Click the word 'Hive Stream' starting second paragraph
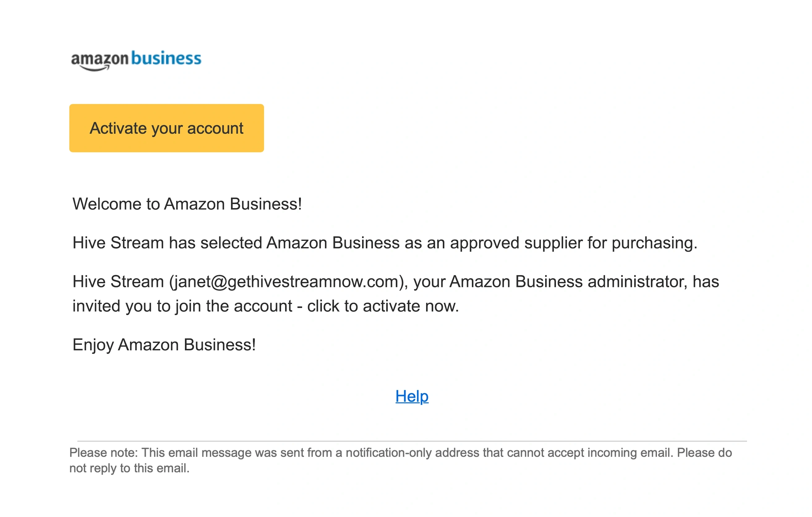The width and height of the screenshot is (812, 517). 118,243
